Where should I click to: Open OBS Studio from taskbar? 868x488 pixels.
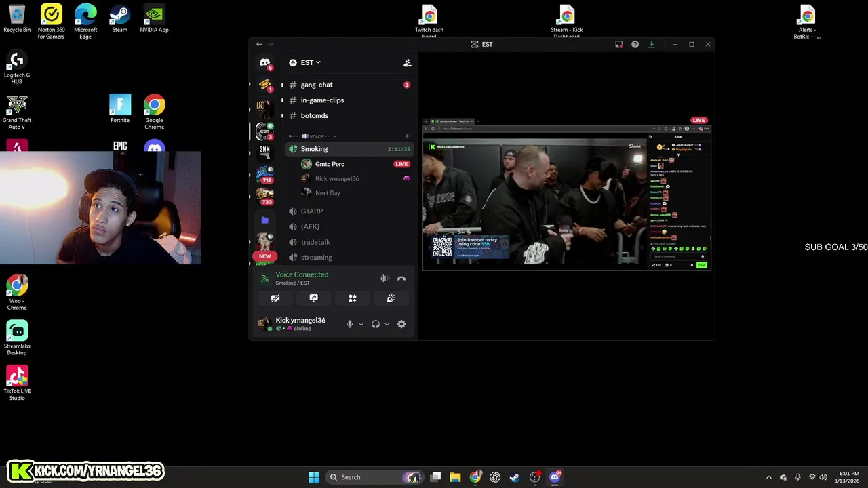pyautogui.click(x=534, y=477)
